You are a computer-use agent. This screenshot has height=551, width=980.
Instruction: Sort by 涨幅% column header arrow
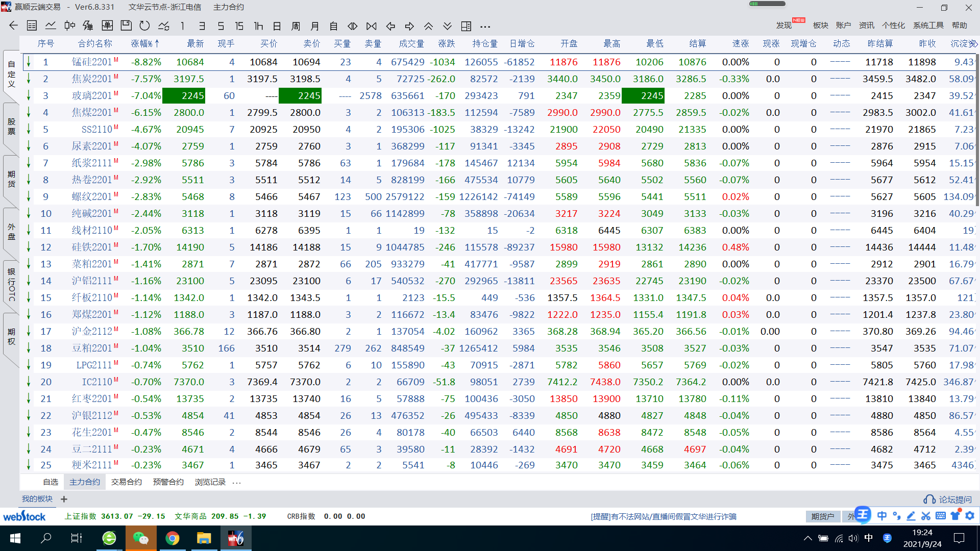pos(157,44)
